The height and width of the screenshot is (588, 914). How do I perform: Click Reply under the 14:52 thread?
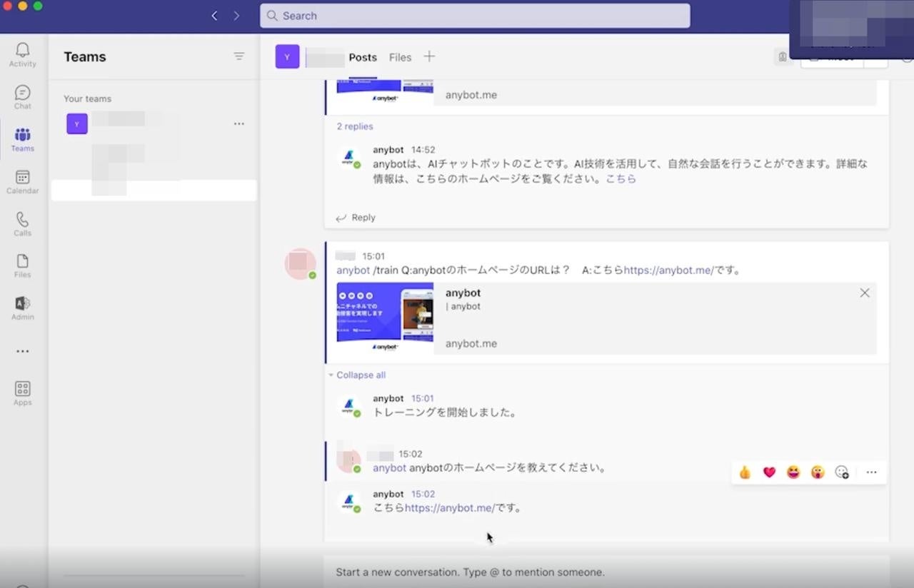(356, 218)
